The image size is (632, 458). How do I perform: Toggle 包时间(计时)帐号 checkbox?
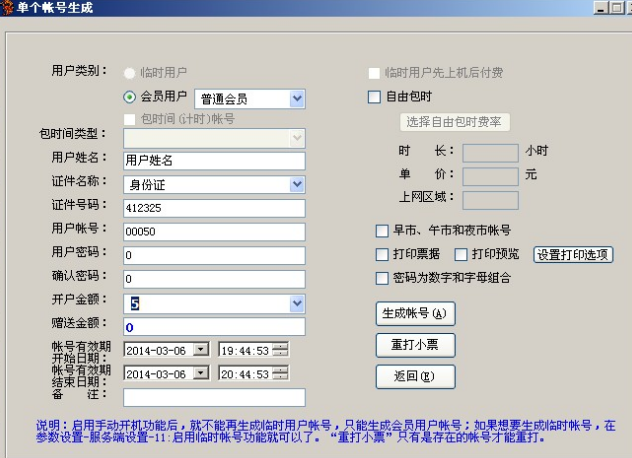click(x=129, y=119)
